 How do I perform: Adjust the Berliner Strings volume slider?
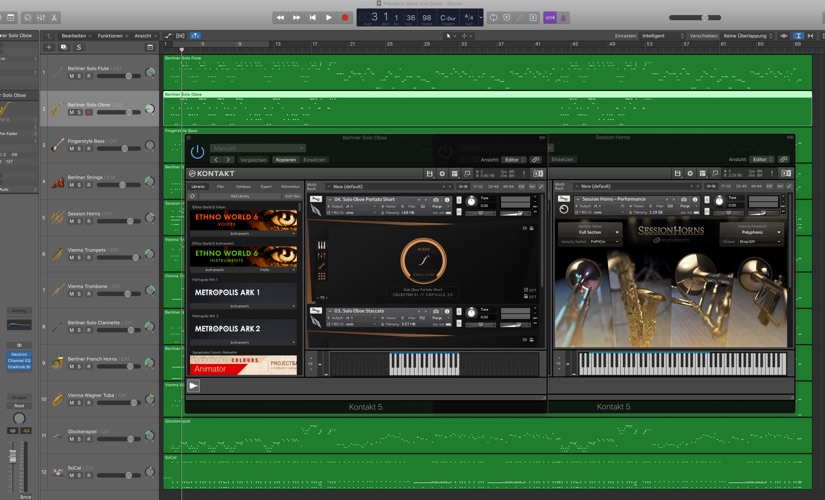tap(118, 185)
